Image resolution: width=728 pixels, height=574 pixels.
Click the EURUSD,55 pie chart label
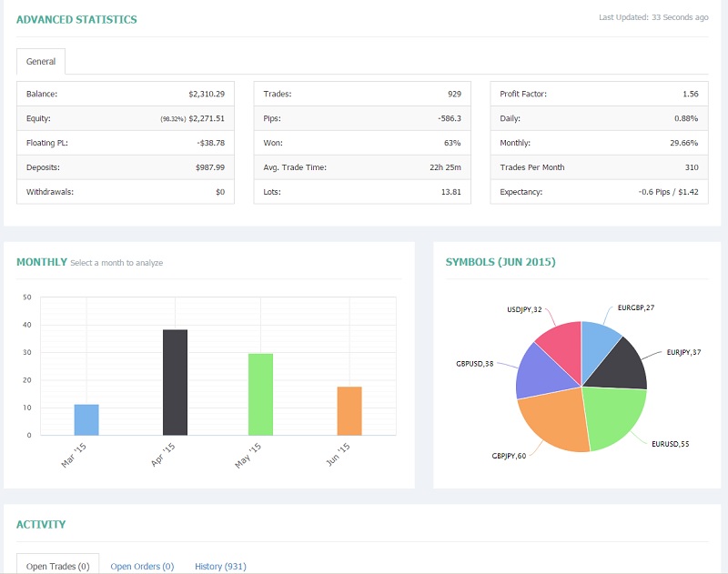(670, 443)
